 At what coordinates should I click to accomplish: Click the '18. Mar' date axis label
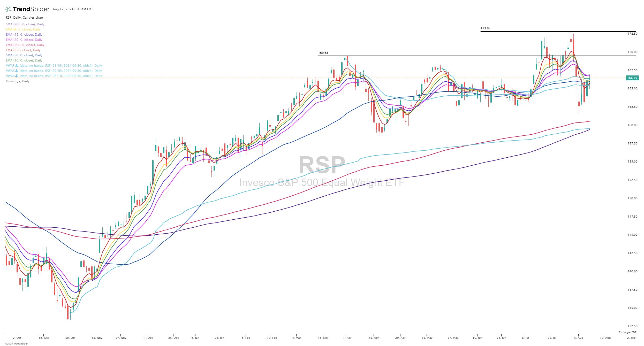(323, 338)
